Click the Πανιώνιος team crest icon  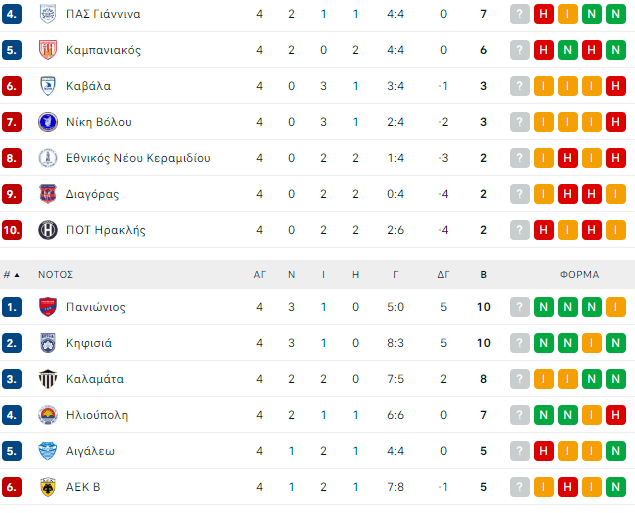click(x=47, y=307)
